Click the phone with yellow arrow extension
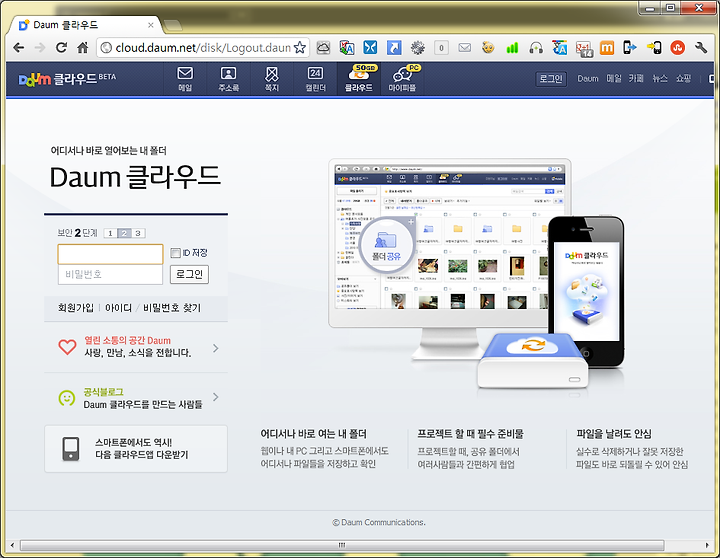The height and width of the screenshot is (558, 720). (654, 47)
